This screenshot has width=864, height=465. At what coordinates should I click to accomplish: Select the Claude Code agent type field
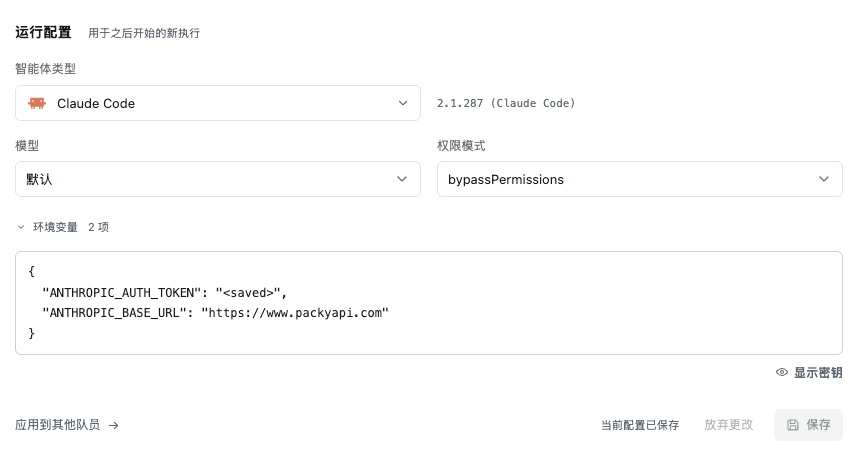(218, 103)
